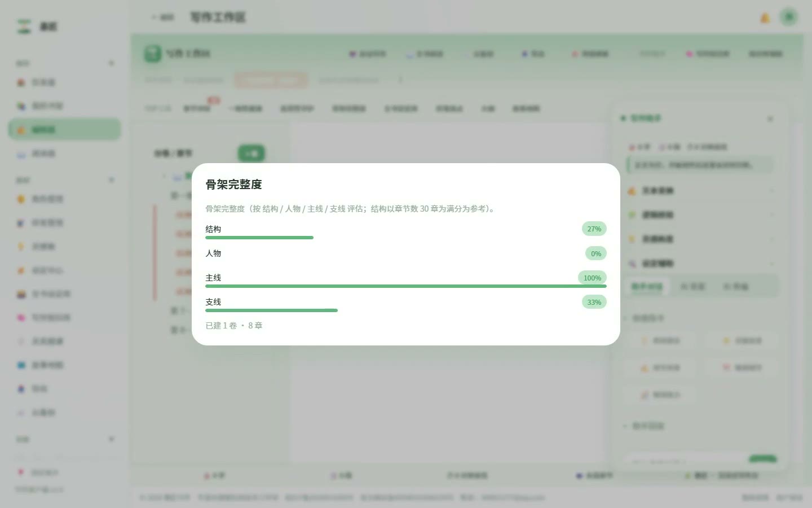Screen dimensions: 812x508
Task: Click the 已建 1 卷 · 8 章 summary text
Action: pyautogui.click(x=234, y=326)
